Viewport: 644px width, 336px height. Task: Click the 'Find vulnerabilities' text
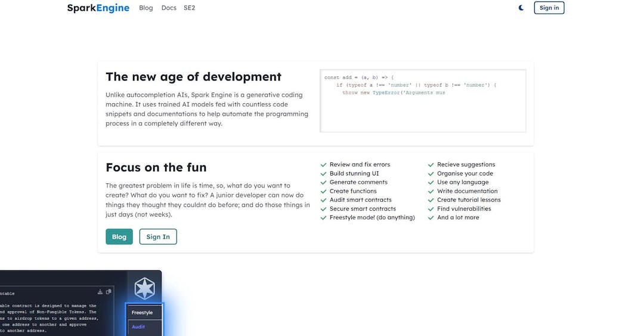464,209
